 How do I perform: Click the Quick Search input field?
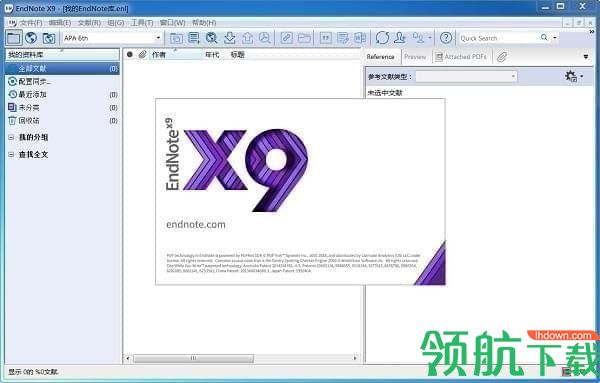pyautogui.click(x=499, y=38)
